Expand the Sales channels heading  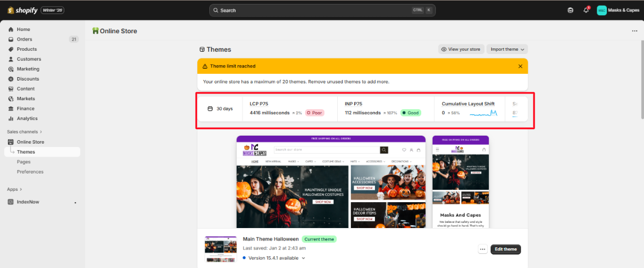tap(25, 132)
